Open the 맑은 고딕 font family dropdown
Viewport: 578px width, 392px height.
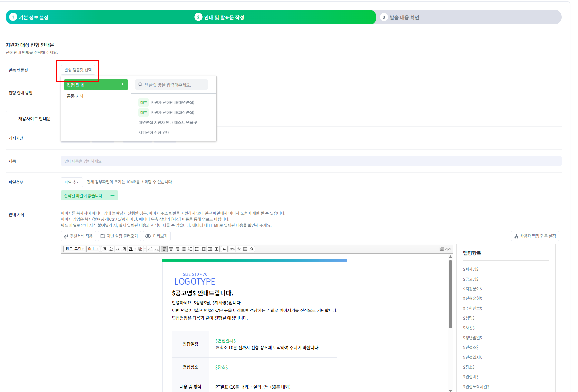(74, 249)
